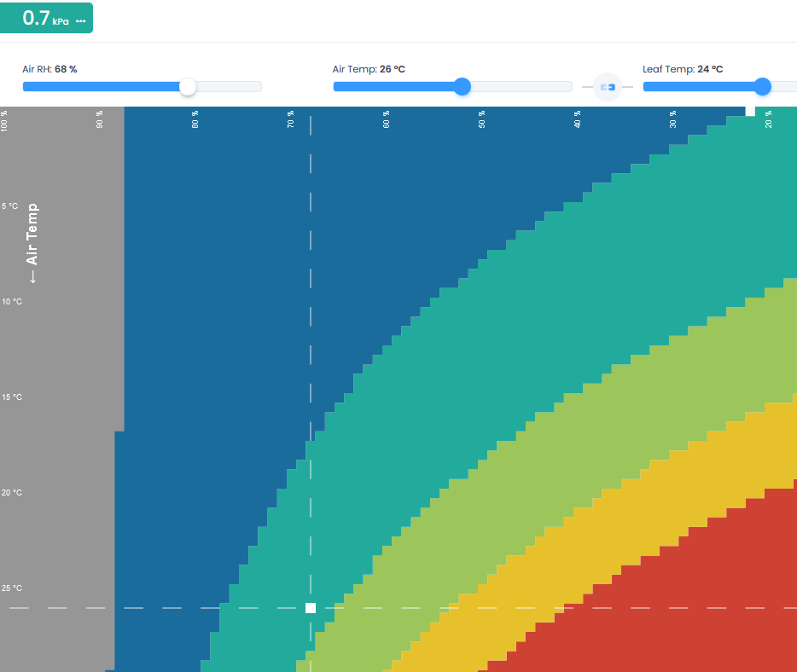Image resolution: width=797 pixels, height=672 pixels.
Task: Click the Leaf Temp slider handle
Action: [x=763, y=87]
